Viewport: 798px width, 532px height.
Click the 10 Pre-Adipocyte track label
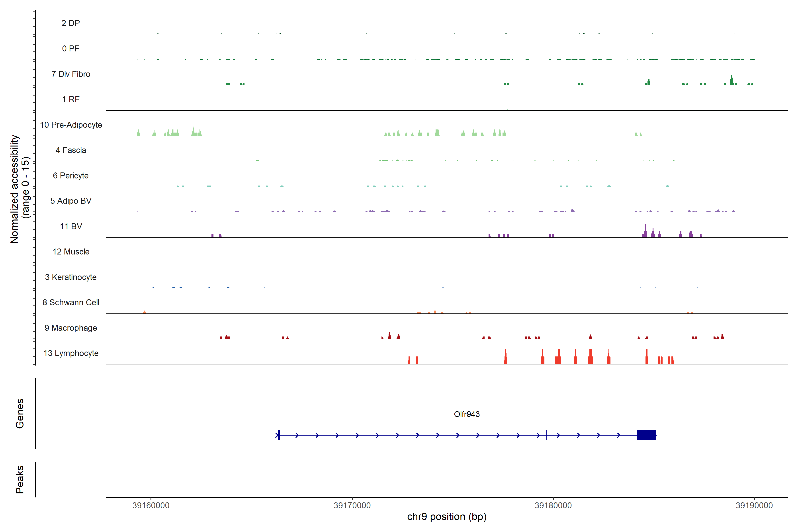pyautogui.click(x=71, y=125)
